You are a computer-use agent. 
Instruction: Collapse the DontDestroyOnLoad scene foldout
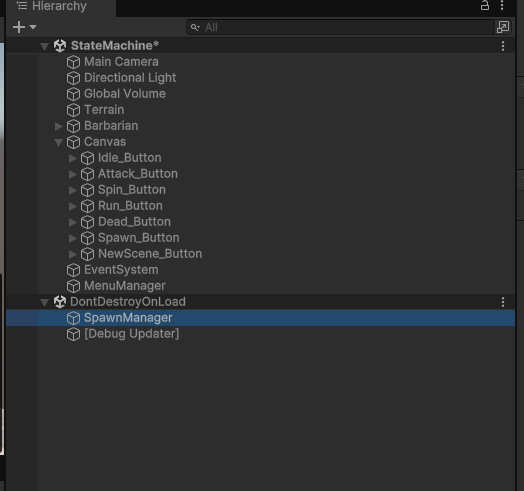click(44, 302)
